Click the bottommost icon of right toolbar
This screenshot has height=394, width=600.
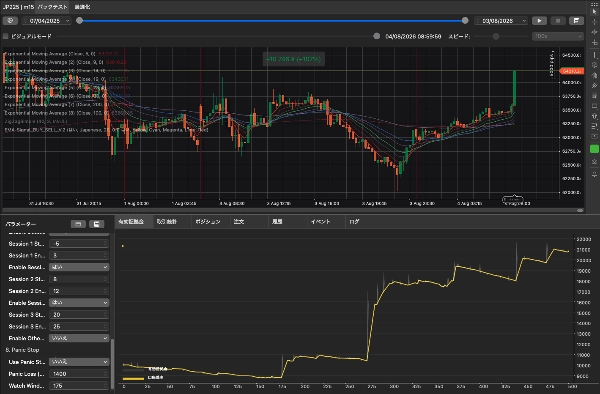594,174
